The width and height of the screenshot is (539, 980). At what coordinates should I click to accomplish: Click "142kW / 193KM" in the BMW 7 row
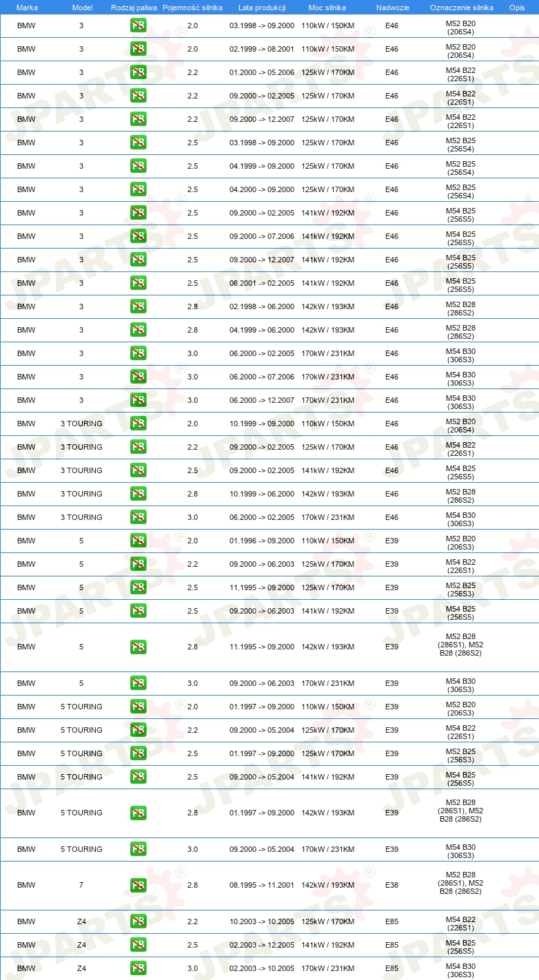[327, 885]
